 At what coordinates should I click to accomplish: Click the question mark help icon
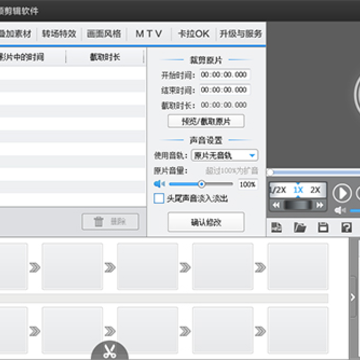pos(346,228)
